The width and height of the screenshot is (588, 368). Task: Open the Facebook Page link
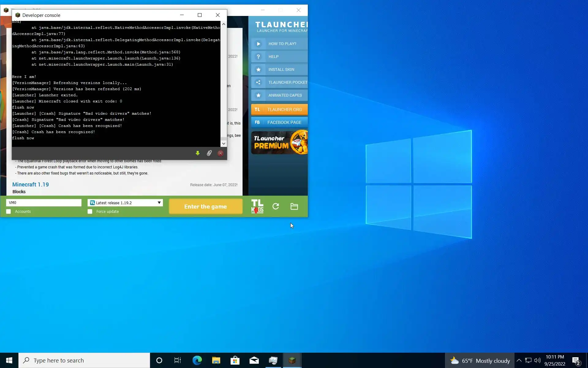click(x=279, y=122)
